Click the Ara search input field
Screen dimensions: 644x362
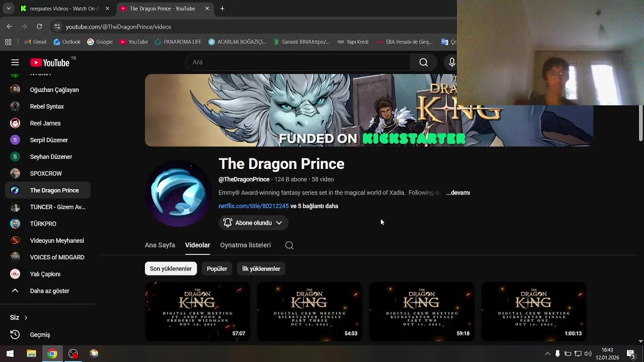tap(298, 62)
